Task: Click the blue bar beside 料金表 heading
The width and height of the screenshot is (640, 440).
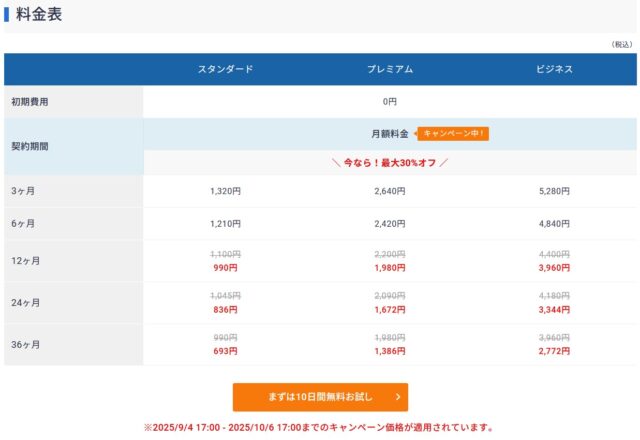Action: point(7,15)
